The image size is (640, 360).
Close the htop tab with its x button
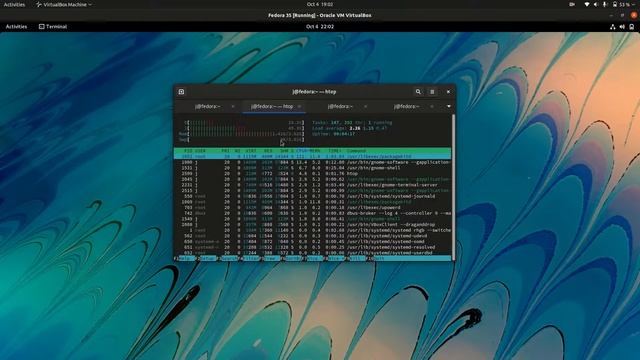coord(299,107)
